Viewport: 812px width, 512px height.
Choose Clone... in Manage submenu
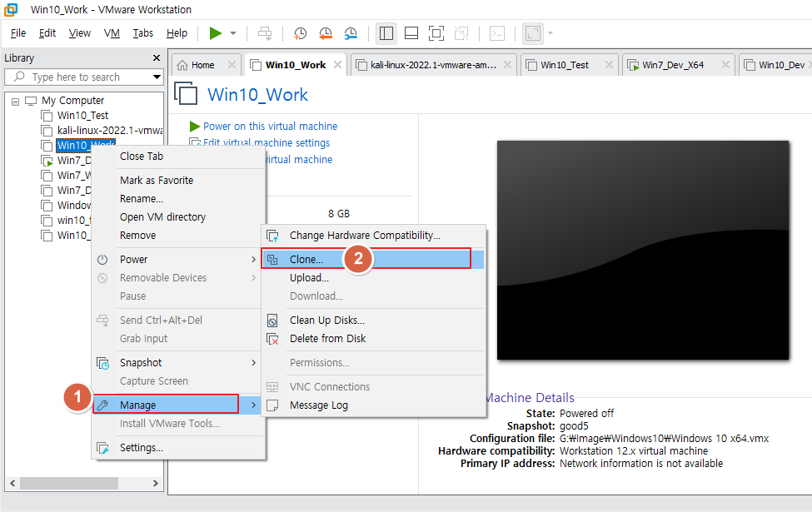click(373, 260)
